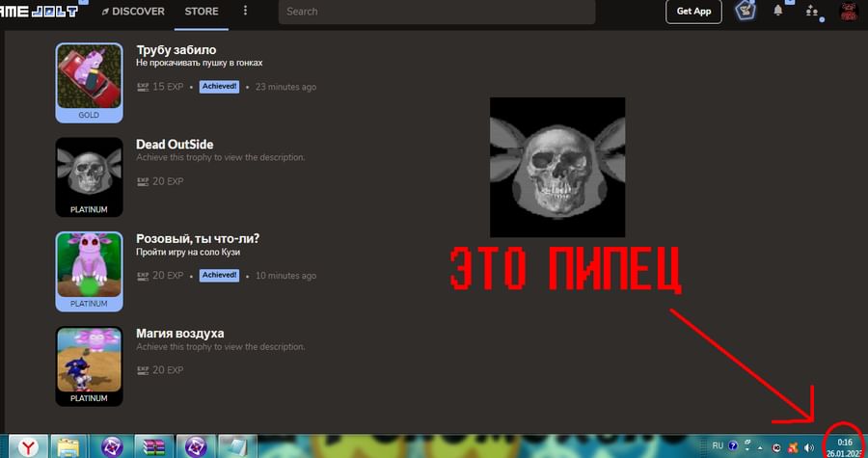The height and width of the screenshot is (458, 868).
Task: Open the Розовый, ты что-ли? trophy thumbnail
Action: [89, 265]
